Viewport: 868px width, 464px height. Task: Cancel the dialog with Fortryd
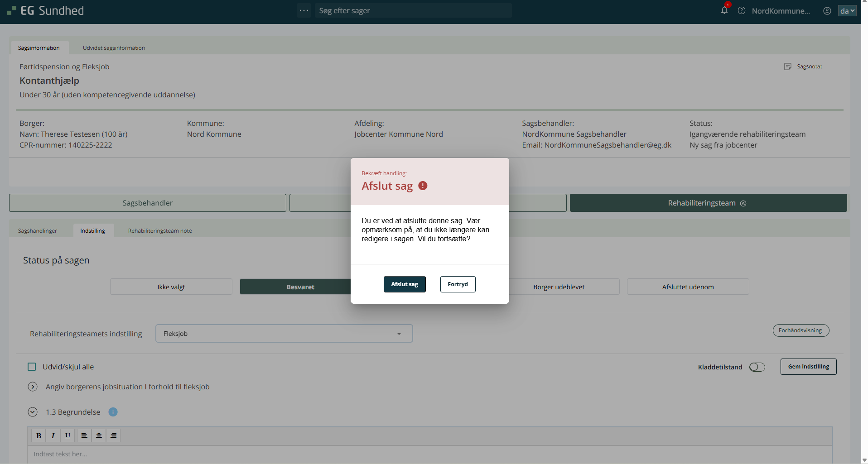tap(458, 284)
